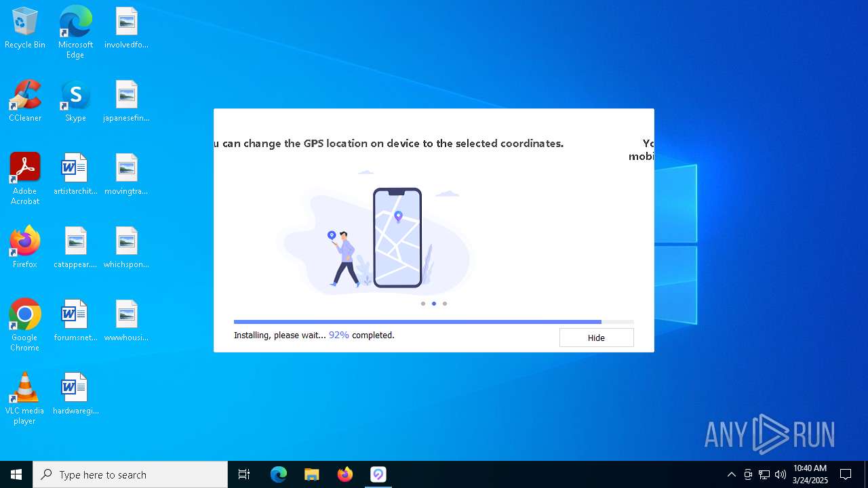Open the Recycle Bin desktop icon
The image size is (868, 488).
click(25, 28)
